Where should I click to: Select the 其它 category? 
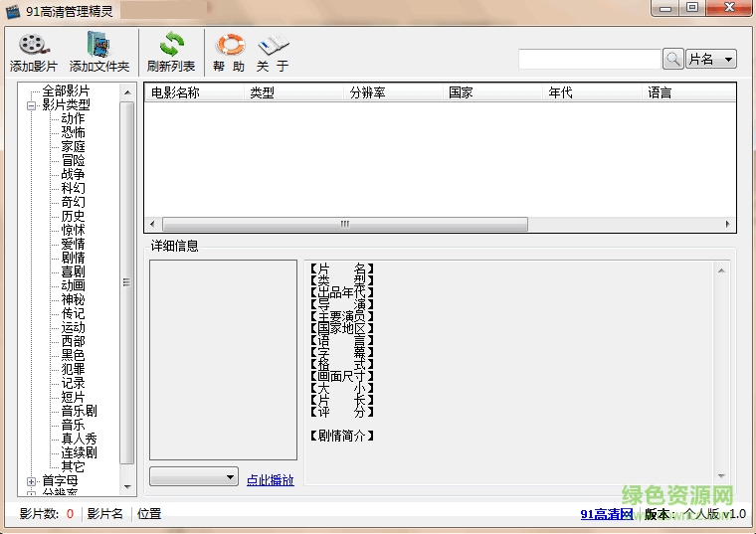pos(73,467)
